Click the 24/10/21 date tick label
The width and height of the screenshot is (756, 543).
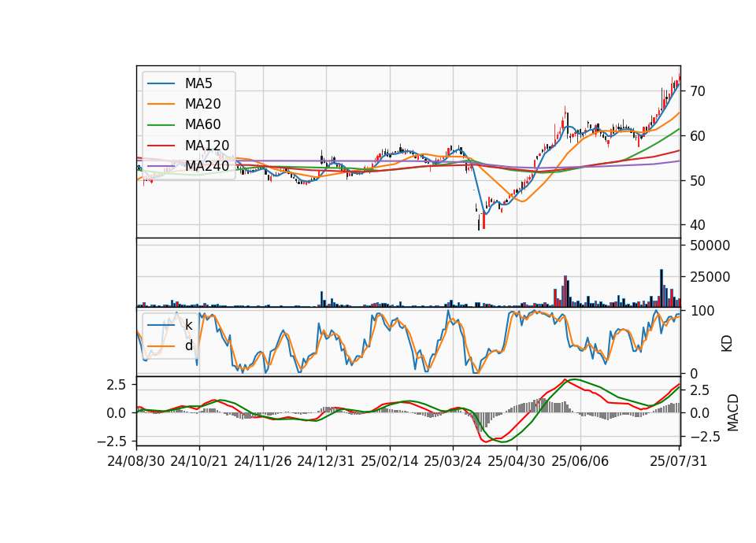pyautogui.click(x=199, y=461)
